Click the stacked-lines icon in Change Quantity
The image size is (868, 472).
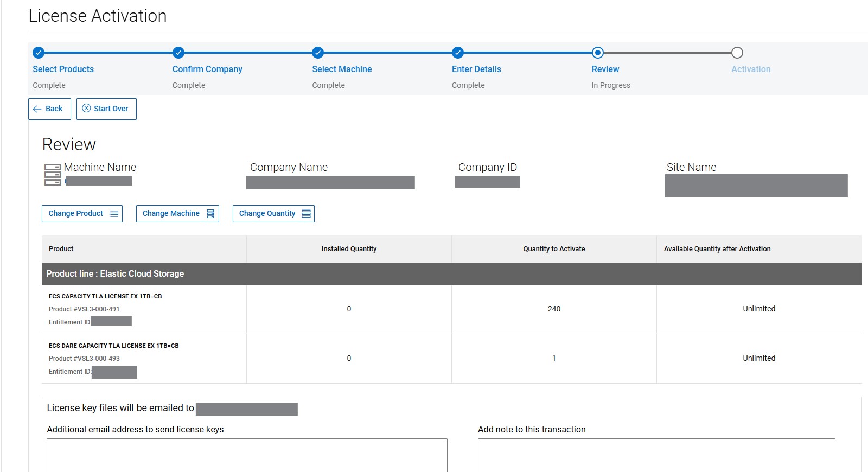[x=306, y=214]
